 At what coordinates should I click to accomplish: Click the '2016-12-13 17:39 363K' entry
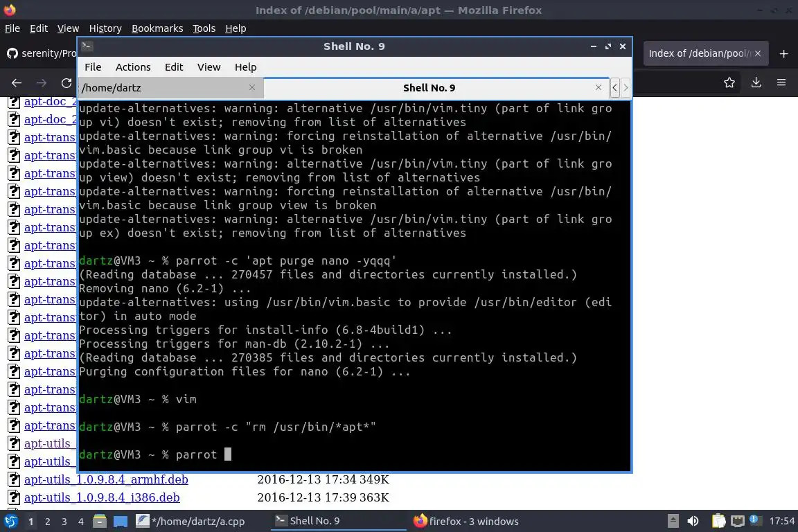pos(323,497)
